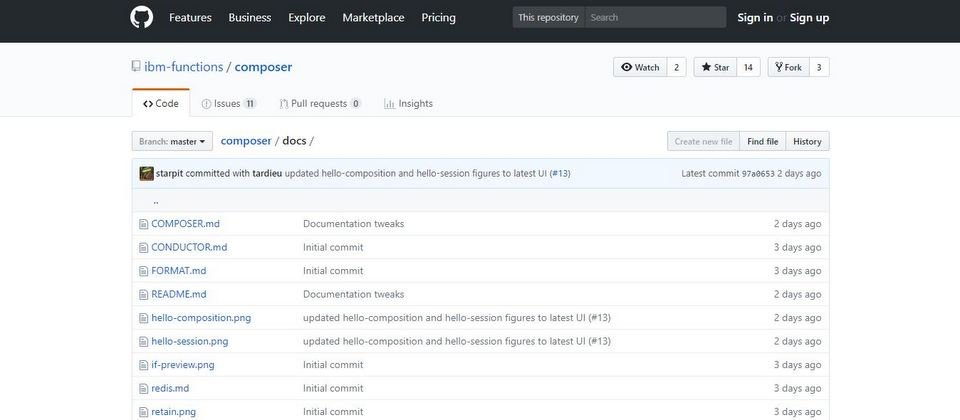Screen dimensions: 960x420
Task: Click the file icon next to hello-session.png
Action: tap(143, 341)
